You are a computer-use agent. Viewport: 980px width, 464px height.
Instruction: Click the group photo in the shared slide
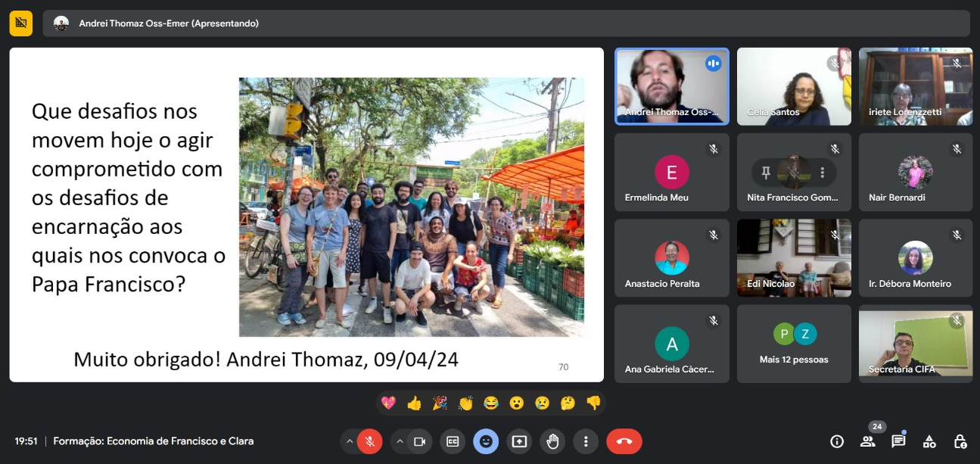[412, 207]
